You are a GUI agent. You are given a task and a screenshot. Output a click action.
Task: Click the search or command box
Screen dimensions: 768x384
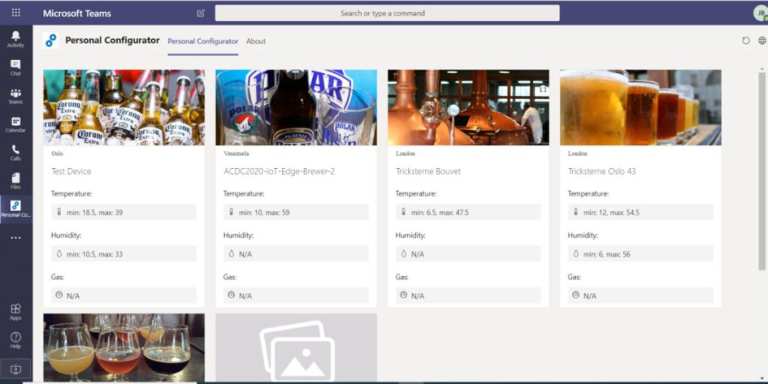[x=387, y=13]
